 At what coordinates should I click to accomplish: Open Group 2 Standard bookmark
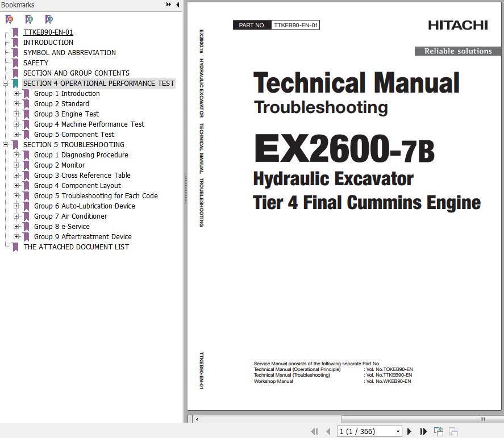[x=61, y=104]
